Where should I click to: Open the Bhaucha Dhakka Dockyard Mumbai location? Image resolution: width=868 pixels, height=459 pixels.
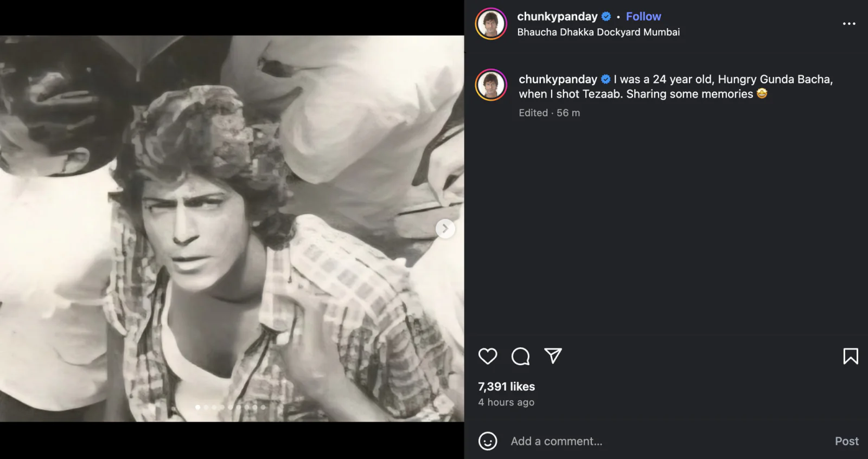coord(598,31)
